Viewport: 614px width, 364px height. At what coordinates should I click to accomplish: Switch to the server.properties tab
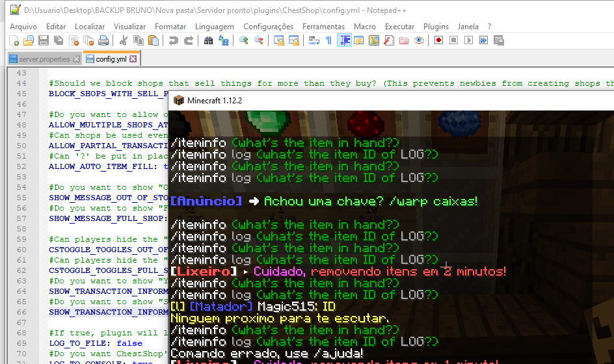tap(44, 59)
